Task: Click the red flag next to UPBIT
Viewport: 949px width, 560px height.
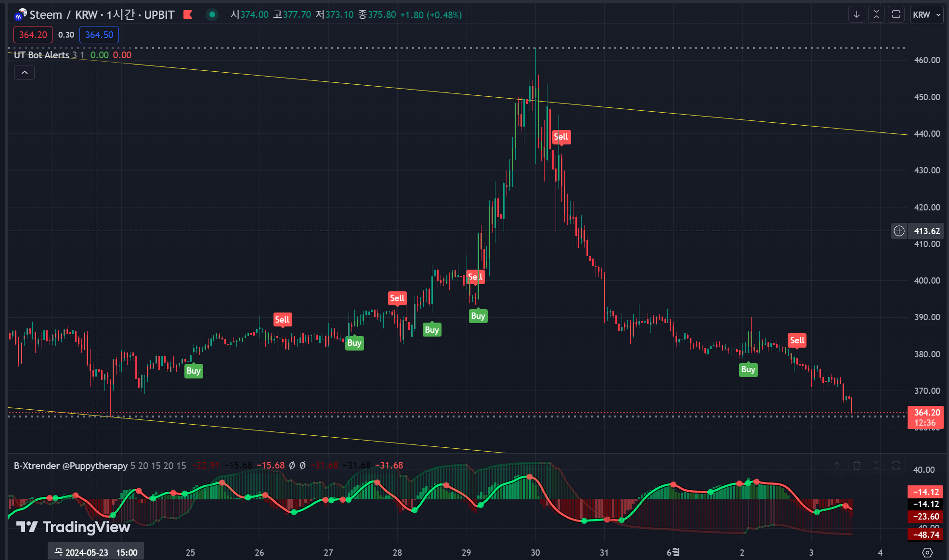Action: coord(188,14)
